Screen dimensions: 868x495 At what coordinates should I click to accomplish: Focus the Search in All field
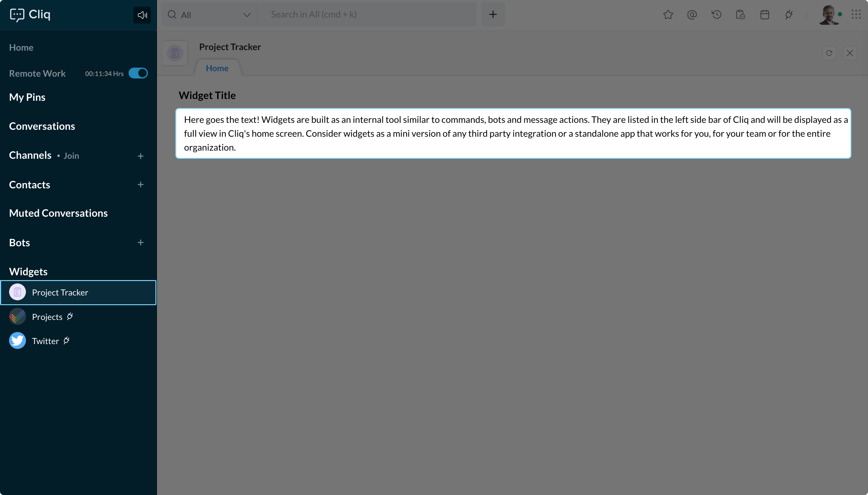coord(367,15)
